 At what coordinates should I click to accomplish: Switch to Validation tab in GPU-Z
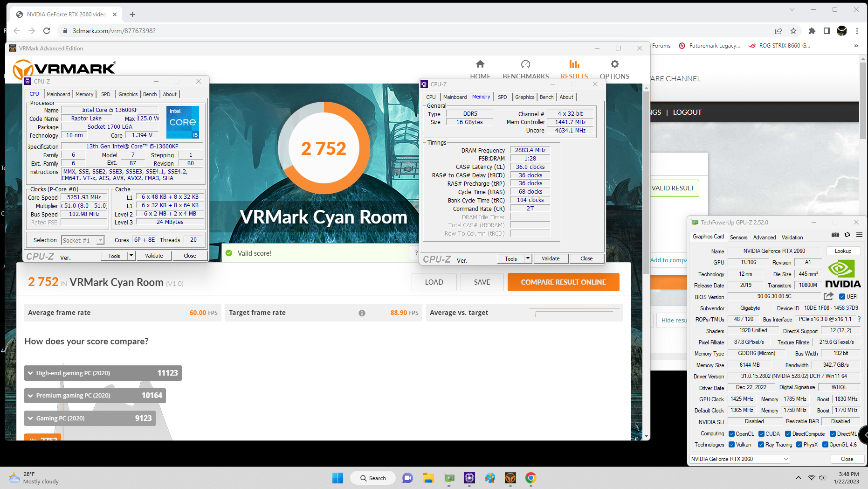click(x=792, y=238)
